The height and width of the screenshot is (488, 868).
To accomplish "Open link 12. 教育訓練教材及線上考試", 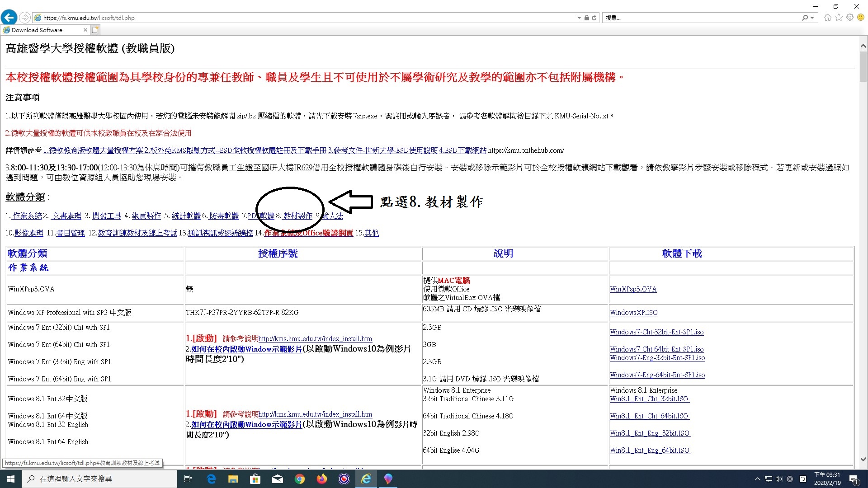I will point(137,233).
